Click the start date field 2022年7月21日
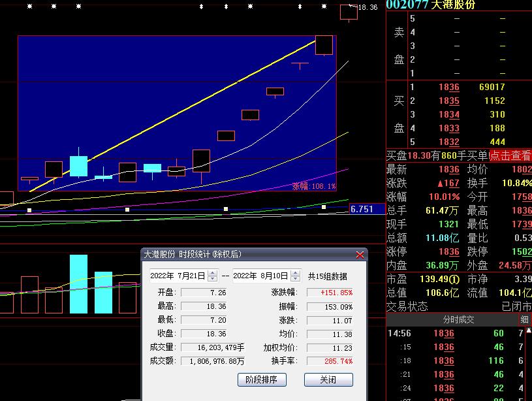Screen dimensions: 532x401 (x=178, y=276)
